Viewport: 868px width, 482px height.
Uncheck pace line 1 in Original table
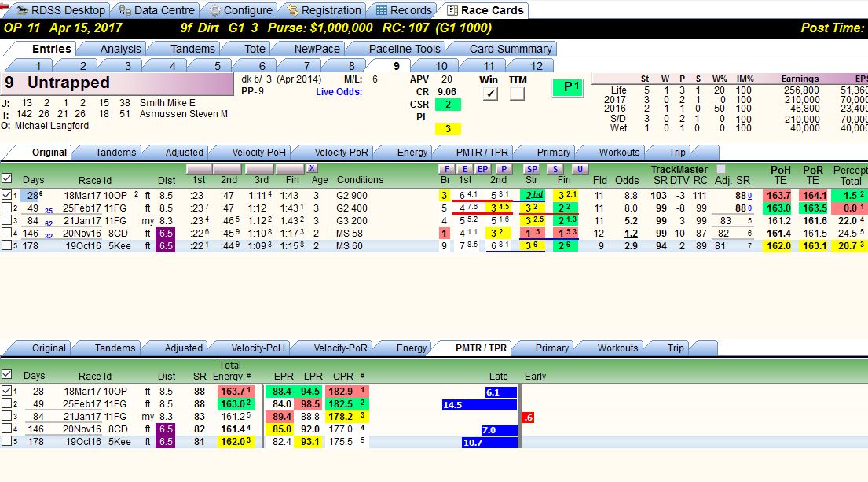[x=6, y=195]
